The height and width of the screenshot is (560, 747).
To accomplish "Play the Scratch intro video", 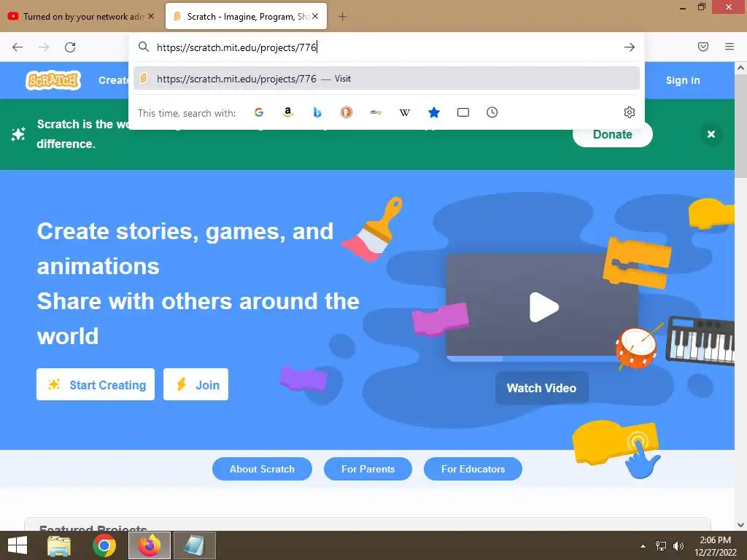I will tap(543, 307).
